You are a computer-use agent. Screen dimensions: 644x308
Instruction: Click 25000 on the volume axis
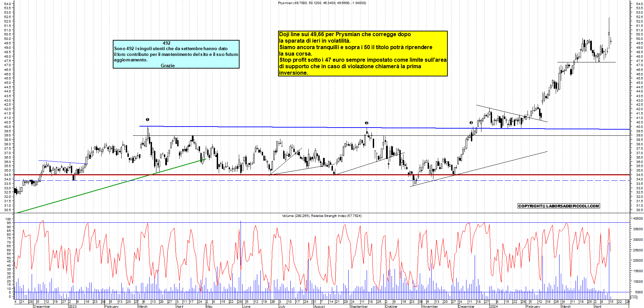638,250
